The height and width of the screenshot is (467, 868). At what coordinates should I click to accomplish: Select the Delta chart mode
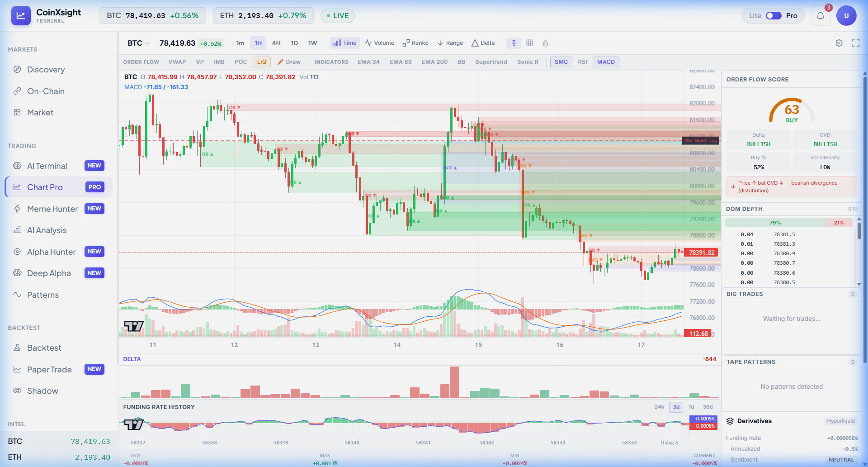(x=483, y=43)
